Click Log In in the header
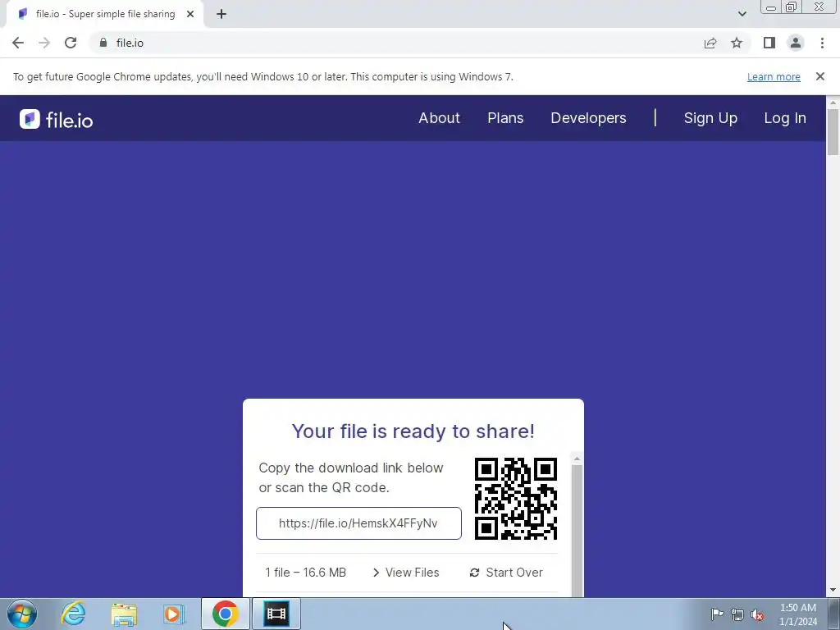This screenshot has width=840, height=630. point(785,118)
